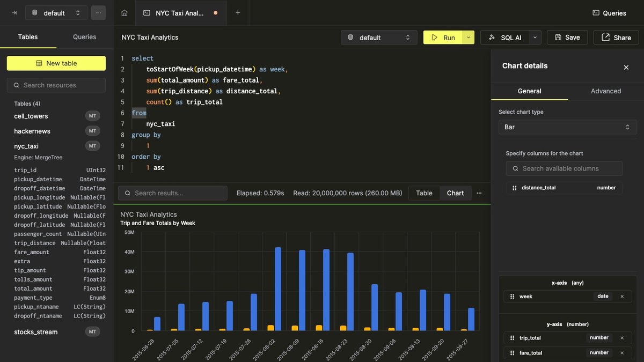Remove week from the x-axis
644x362 pixels.
(x=622, y=297)
